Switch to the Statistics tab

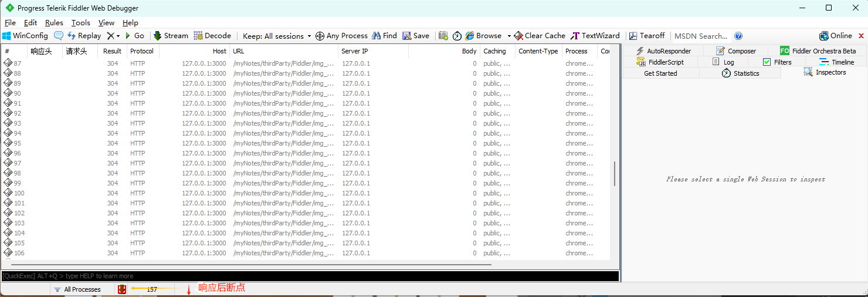740,73
